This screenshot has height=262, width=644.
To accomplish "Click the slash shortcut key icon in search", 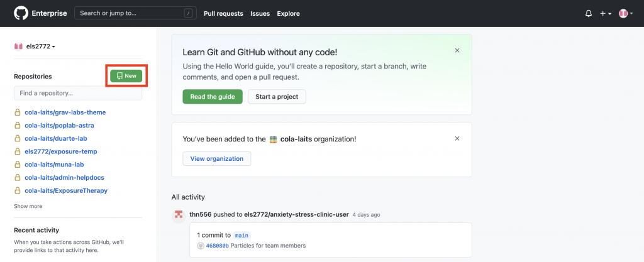I will click(189, 13).
